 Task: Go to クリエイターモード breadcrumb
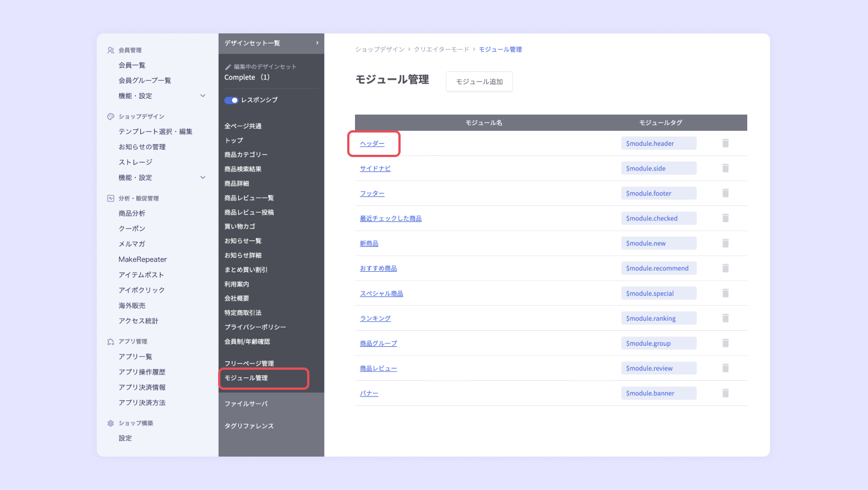point(442,50)
